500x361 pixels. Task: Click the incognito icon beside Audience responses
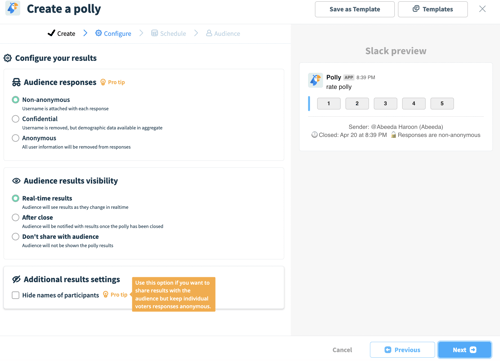click(16, 82)
